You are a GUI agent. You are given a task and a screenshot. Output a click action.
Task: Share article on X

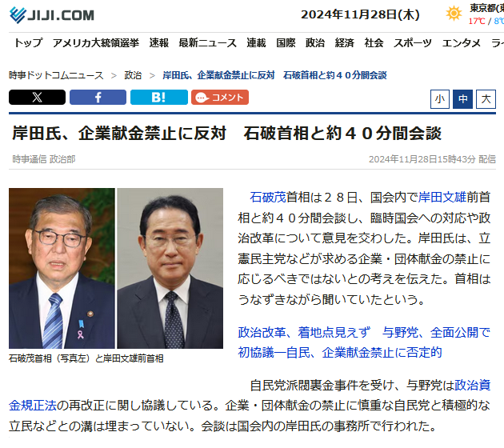[37, 98]
